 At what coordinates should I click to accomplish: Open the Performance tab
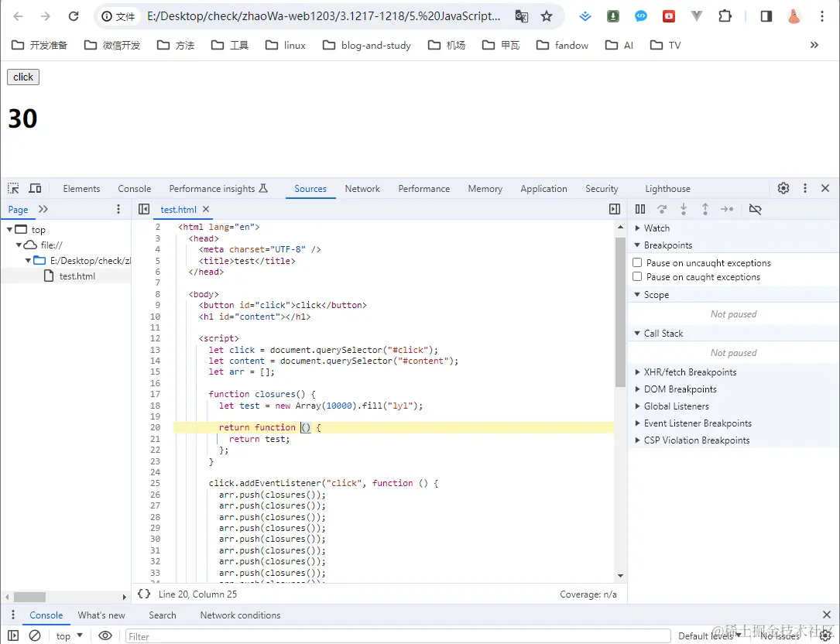423,189
